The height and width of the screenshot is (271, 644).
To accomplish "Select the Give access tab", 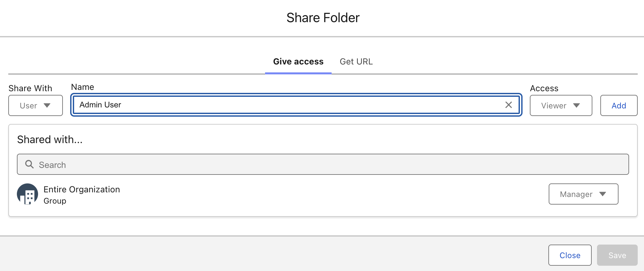I will (x=298, y=61).
